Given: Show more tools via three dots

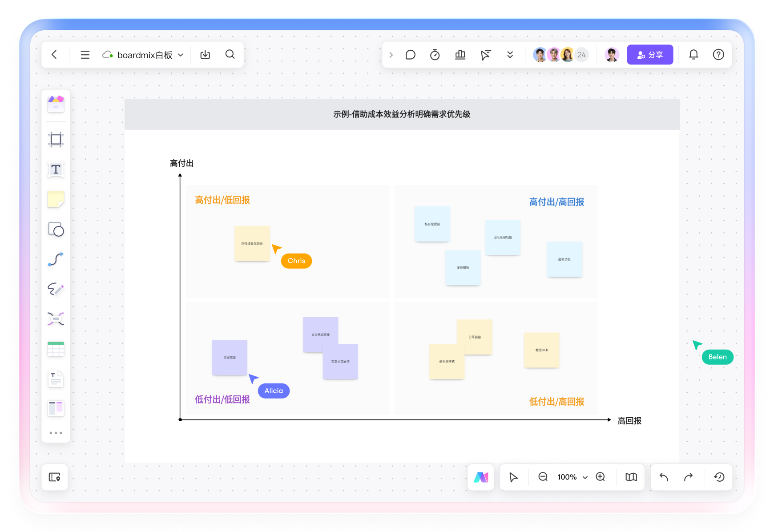Looking at the screenshot, I should click(x=56, y=433).
